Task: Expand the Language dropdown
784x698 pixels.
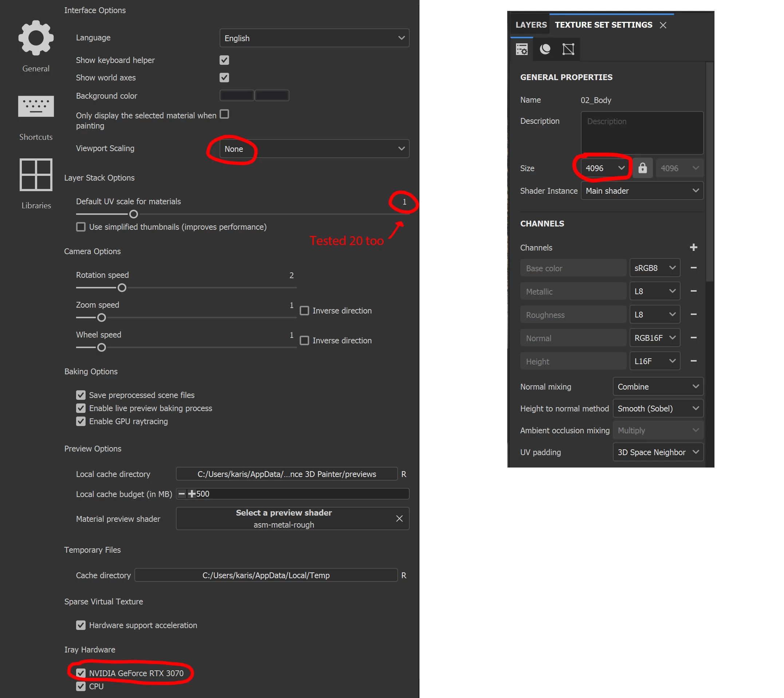Action: [314, 38]
